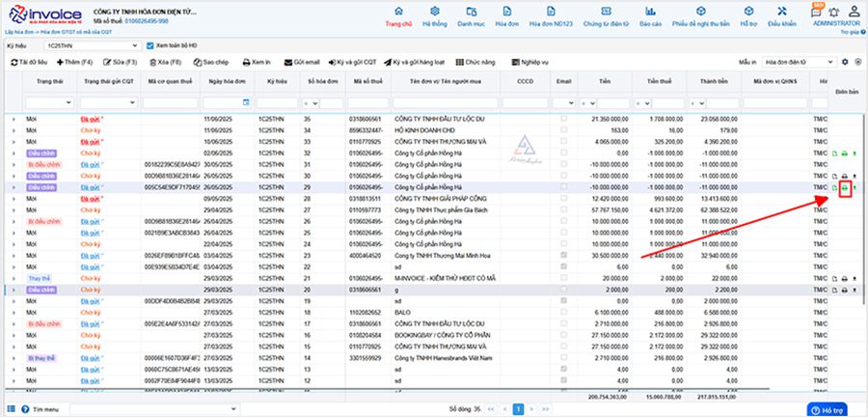Click the Xóa (F8) delete button
Viewport: 868px width, 417px height.
pyautogui.click(x=165, y=62)
